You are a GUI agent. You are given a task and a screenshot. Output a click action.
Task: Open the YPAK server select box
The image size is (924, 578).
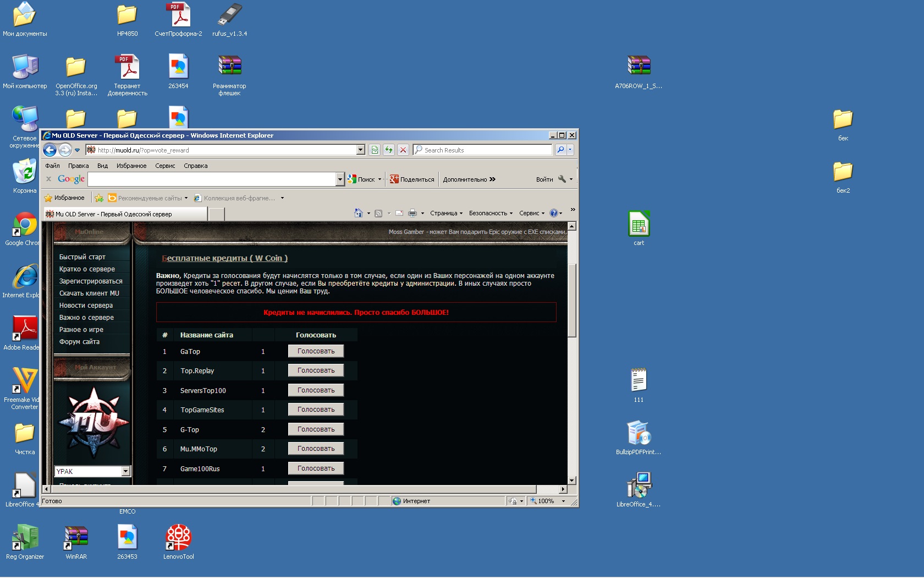(x=92, y=471)
